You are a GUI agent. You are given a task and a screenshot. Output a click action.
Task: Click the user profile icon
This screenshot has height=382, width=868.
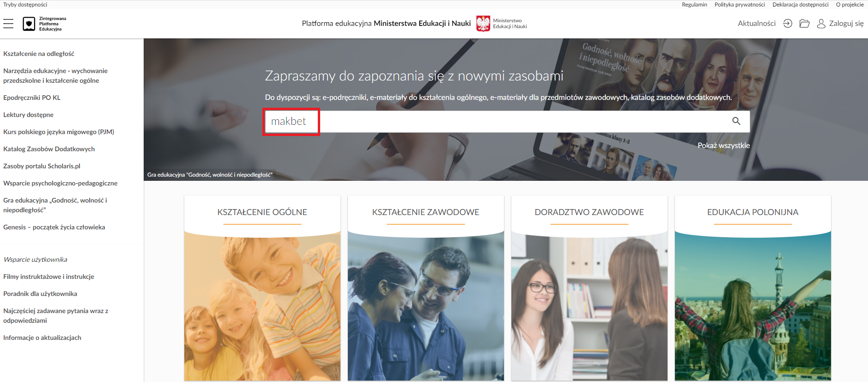point(821,24)
